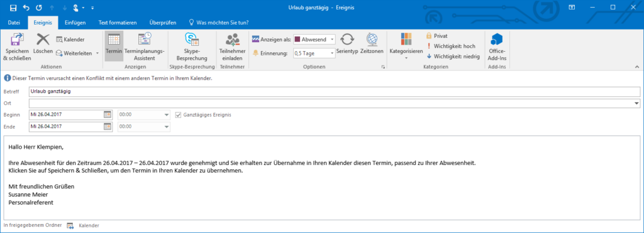The height and width of the screenshot is (233, 644).
Task: Uncheck the Ganztägiges Ereignis checkbox
Action: [178, 115]
